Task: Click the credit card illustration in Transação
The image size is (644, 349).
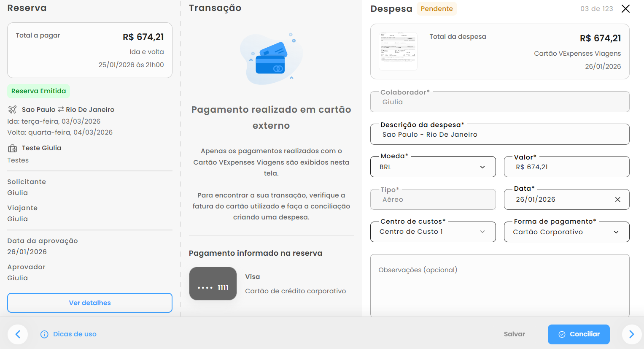Action: pos(271,59)
